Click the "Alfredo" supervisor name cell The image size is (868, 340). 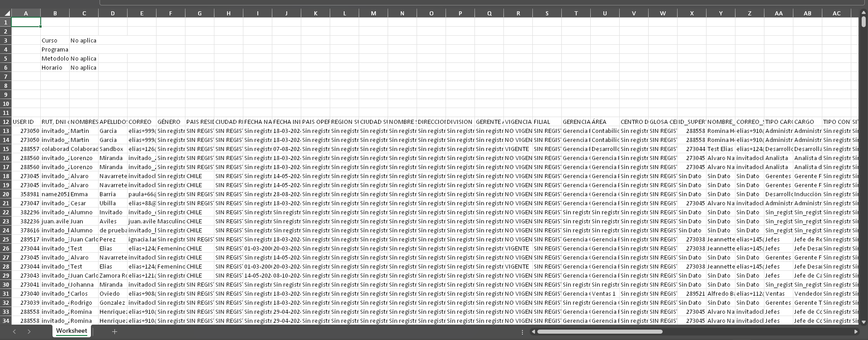pyautogui.click(x=721, y=293)
